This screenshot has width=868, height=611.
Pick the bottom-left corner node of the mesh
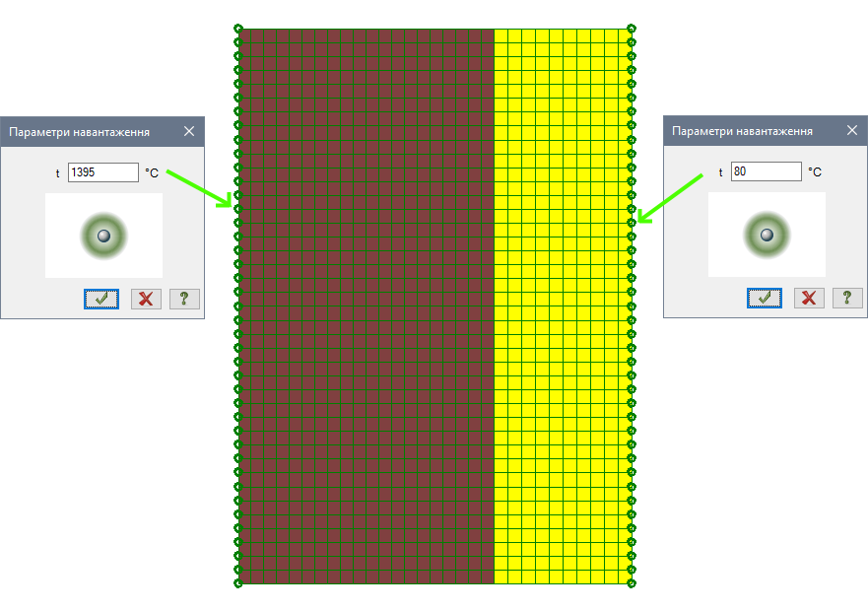(238, 583)
